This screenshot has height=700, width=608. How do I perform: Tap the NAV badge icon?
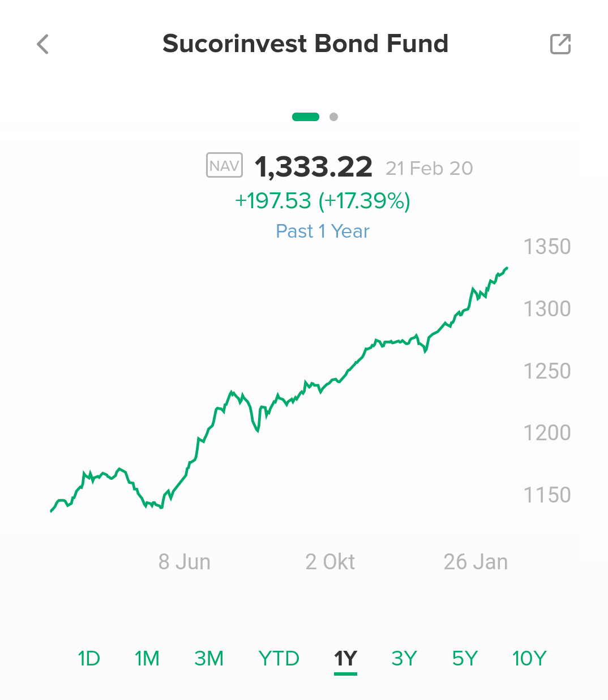point(224,166)
